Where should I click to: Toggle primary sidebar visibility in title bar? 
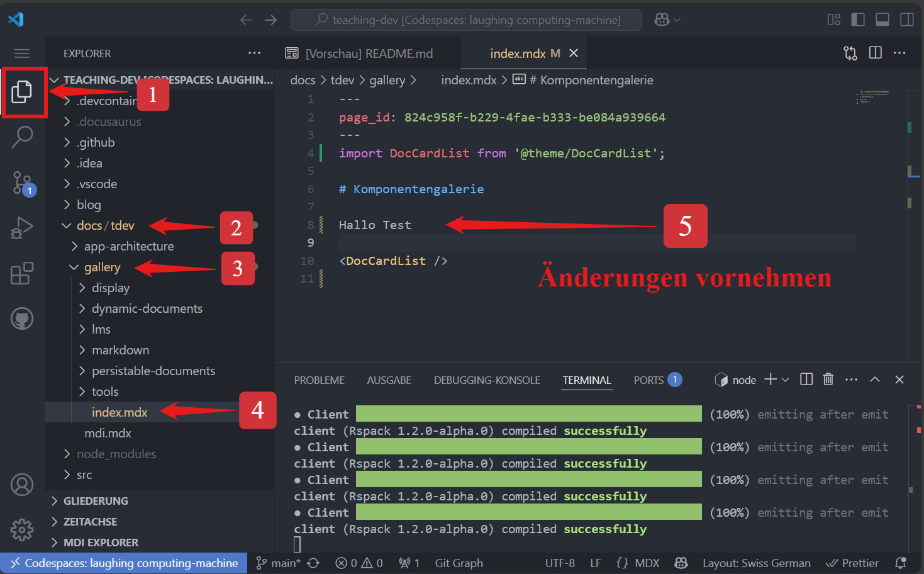point(858,20)
